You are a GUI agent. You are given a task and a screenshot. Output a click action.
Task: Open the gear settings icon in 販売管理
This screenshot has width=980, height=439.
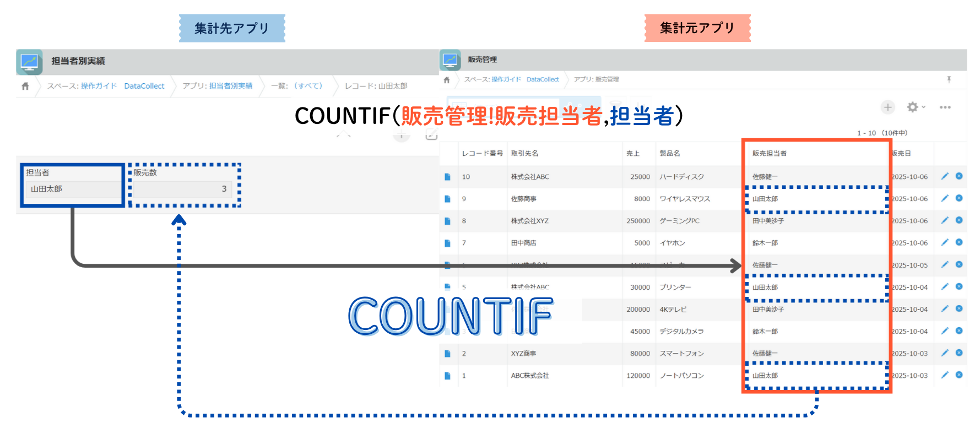tap(912, 107)
